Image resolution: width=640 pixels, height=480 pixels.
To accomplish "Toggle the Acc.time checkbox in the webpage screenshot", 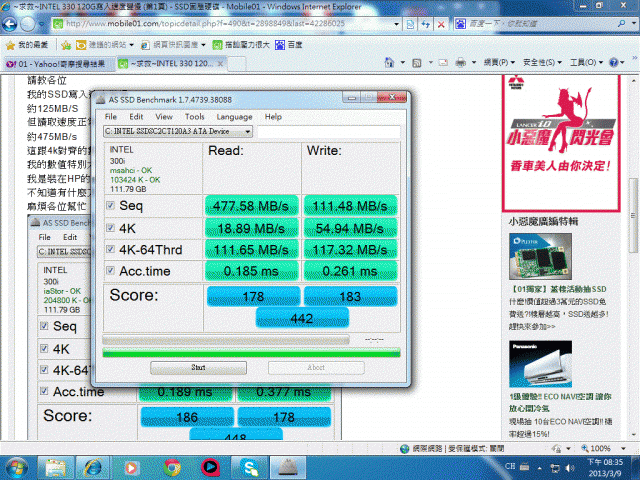I will click(x=44, y=391).
